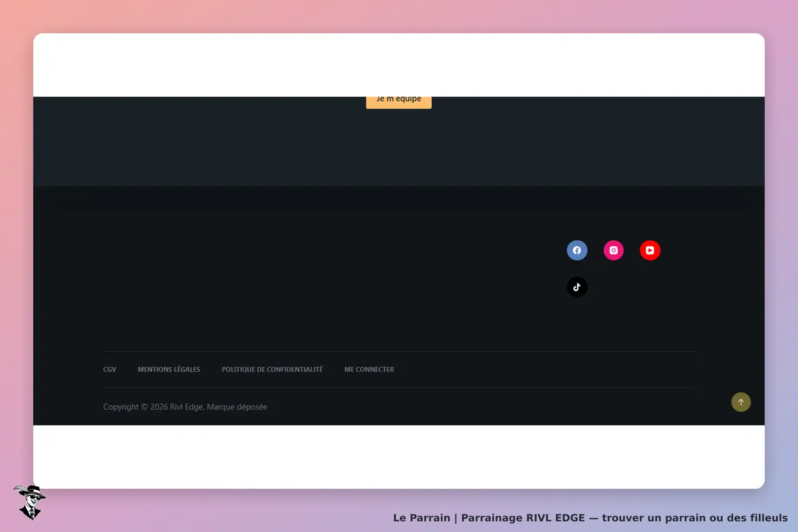Follow the Me connecter link
The width and height of the screenshot is (798, 532).
[369, 369]
